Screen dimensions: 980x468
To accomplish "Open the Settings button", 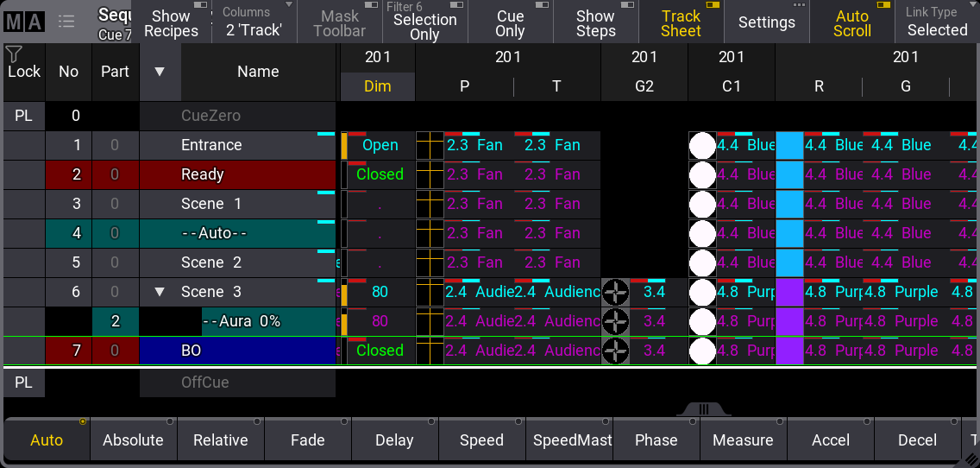I will 766,22.
